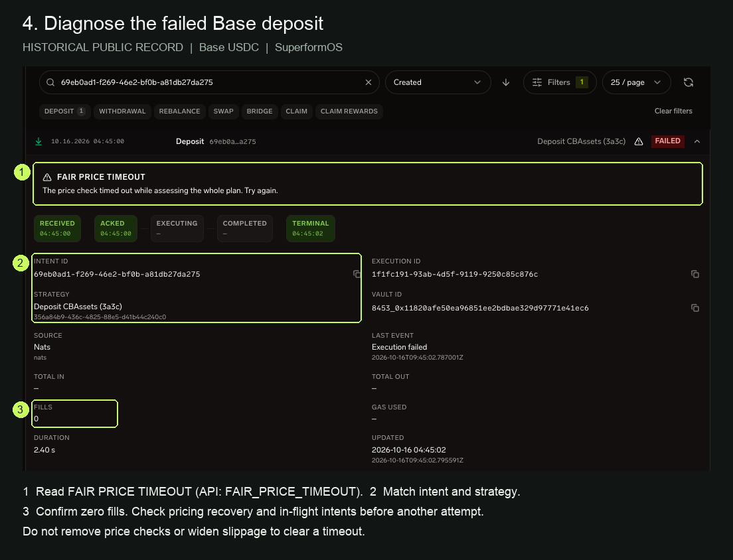Click the FAILED status badge
Viewport: 733px width, 560px height.
coord(667,141)
